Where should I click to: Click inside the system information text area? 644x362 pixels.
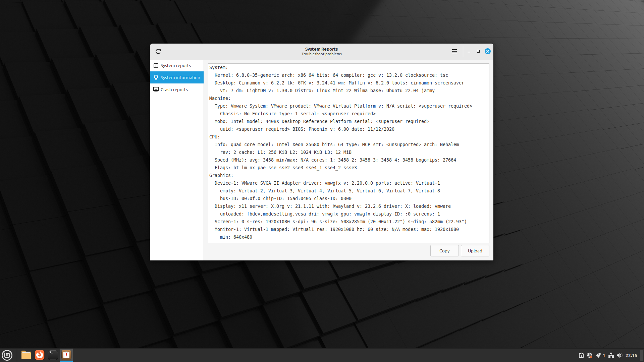point(348,153)
